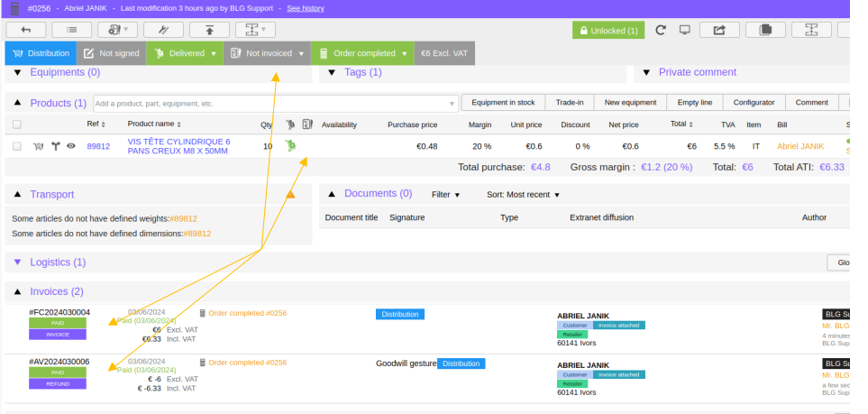Click the Empty line button
Image resolution: width=868 pixels, height=414 pixels.
(695, 103)
